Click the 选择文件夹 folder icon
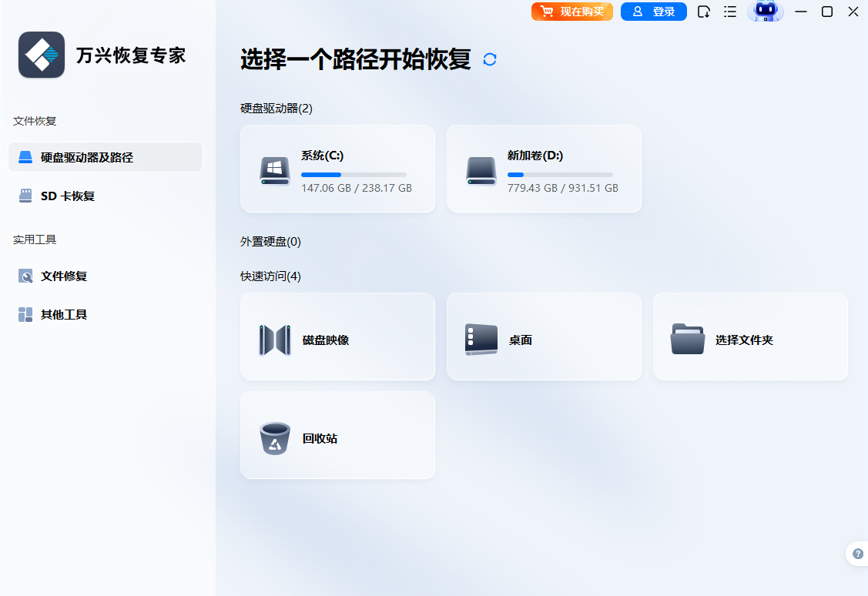The width and height of the screenshot is (868, 596). pos(687,340)
